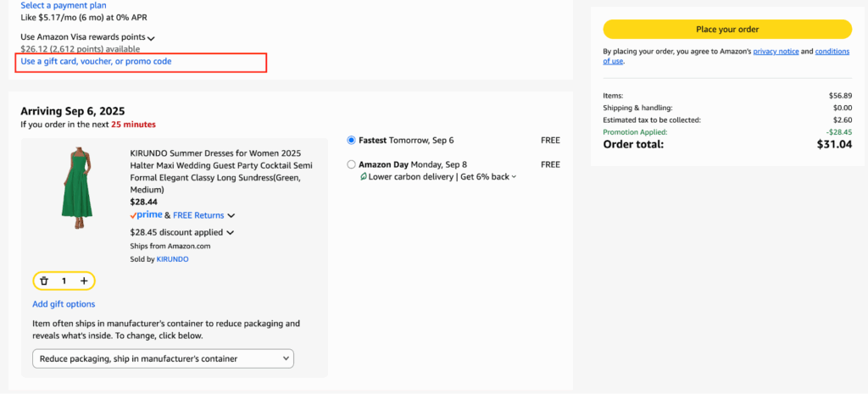This screenshot has height=394, width=868.
Task: Click the Add gift options link
Action: [x=64, y=304]
